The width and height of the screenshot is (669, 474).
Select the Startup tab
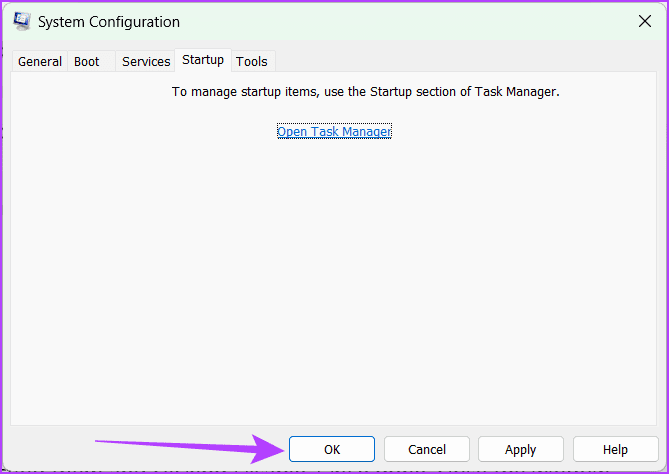(203, 60)
